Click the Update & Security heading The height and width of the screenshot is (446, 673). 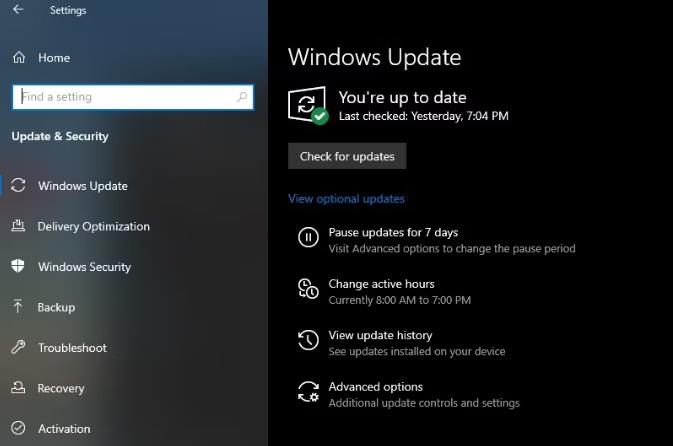pyautogui.click(x=60, y=136)
